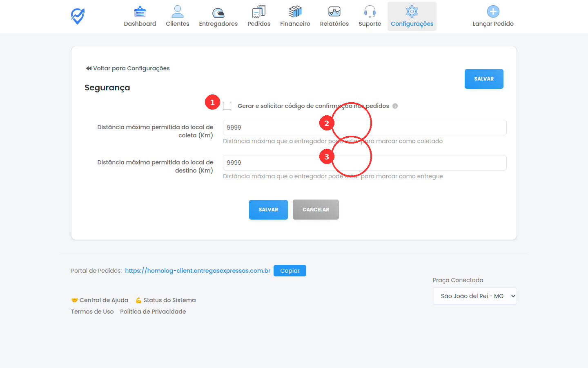Open the Dashboard section
Screen dimensions: 588x368
tap(140, 16)
